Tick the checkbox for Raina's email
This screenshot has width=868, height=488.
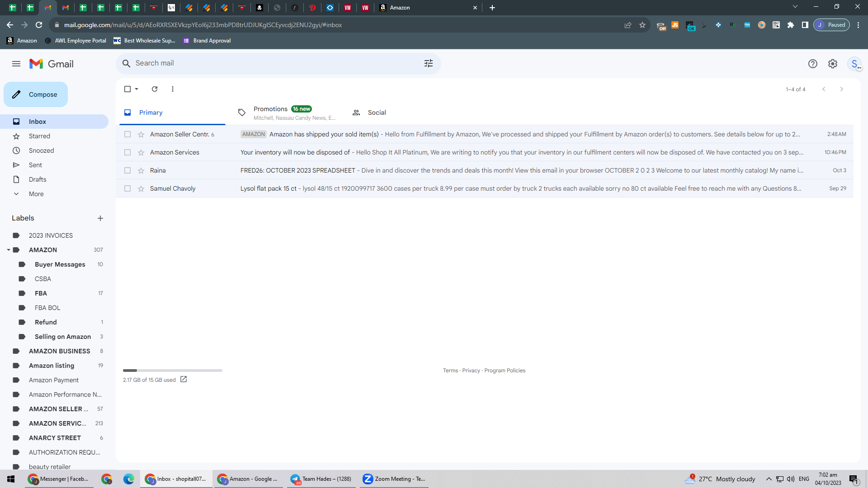pyautogui.click(x=127, y=170)
